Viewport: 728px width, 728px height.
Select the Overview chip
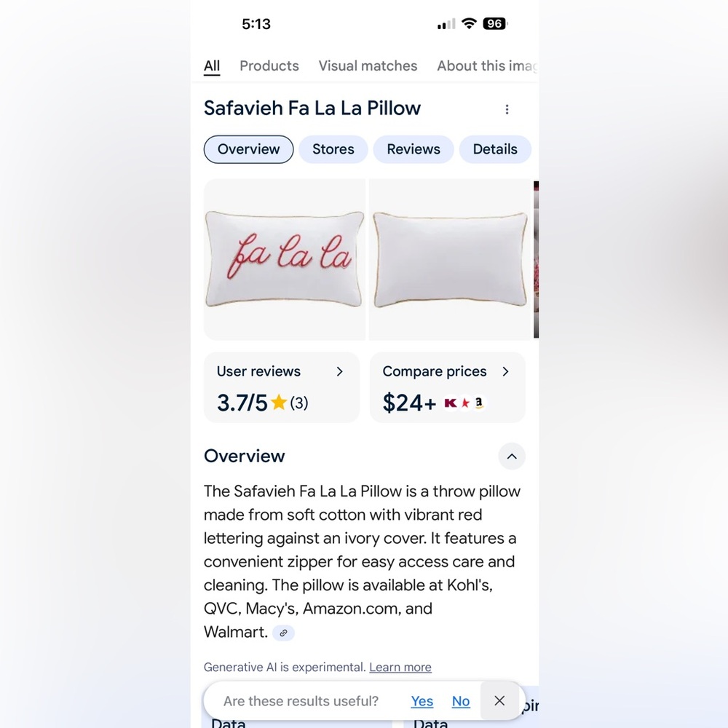point(248,149)
